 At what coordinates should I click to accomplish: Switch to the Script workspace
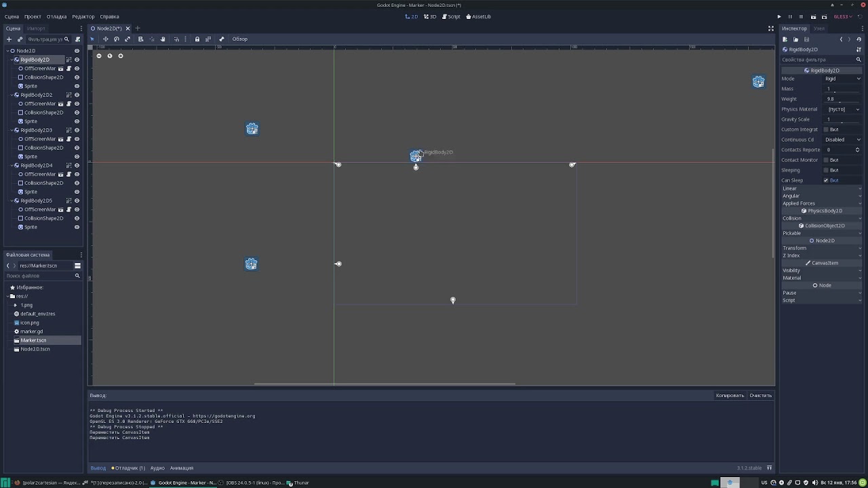click(x=451, y=17)
